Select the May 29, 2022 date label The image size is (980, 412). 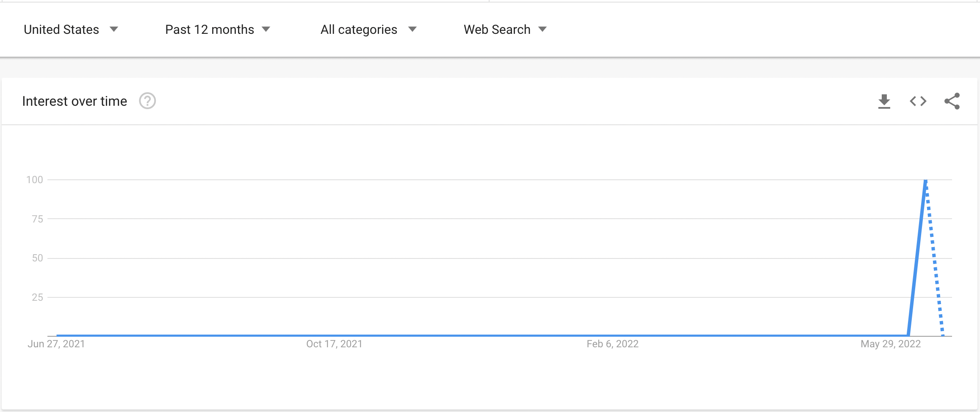[x=891, y=344]
